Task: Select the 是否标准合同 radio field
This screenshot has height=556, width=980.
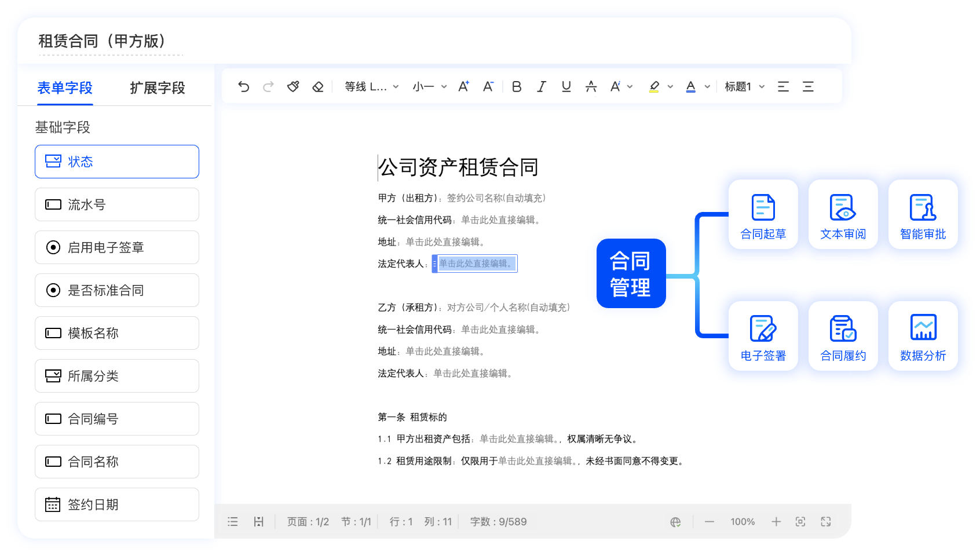Action: point(117,290)
